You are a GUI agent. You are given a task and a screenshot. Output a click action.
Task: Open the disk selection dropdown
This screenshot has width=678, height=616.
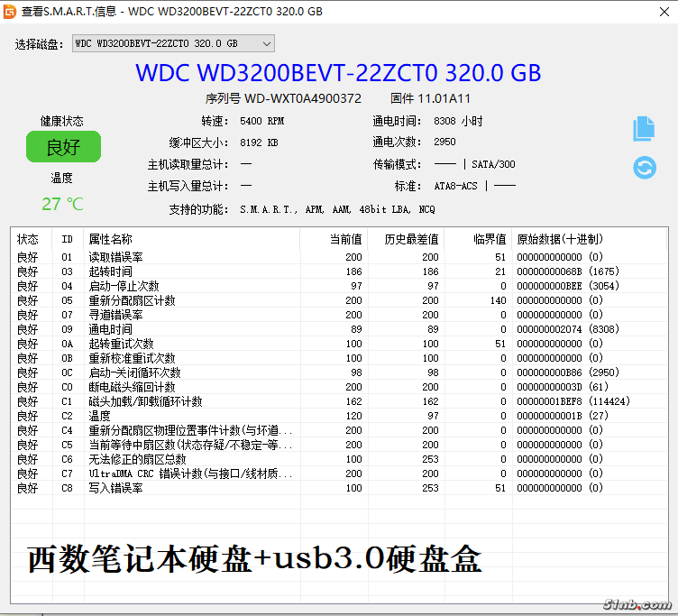coord(173,43)
